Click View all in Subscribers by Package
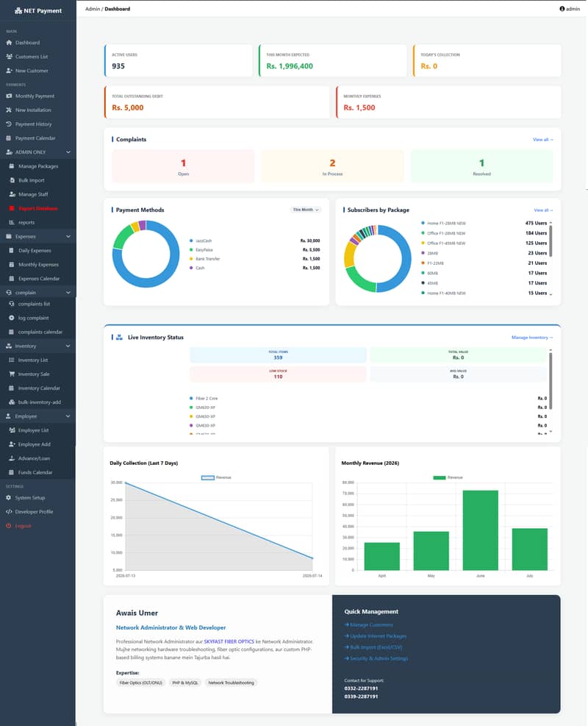588x726 pixels. [543, 210]
